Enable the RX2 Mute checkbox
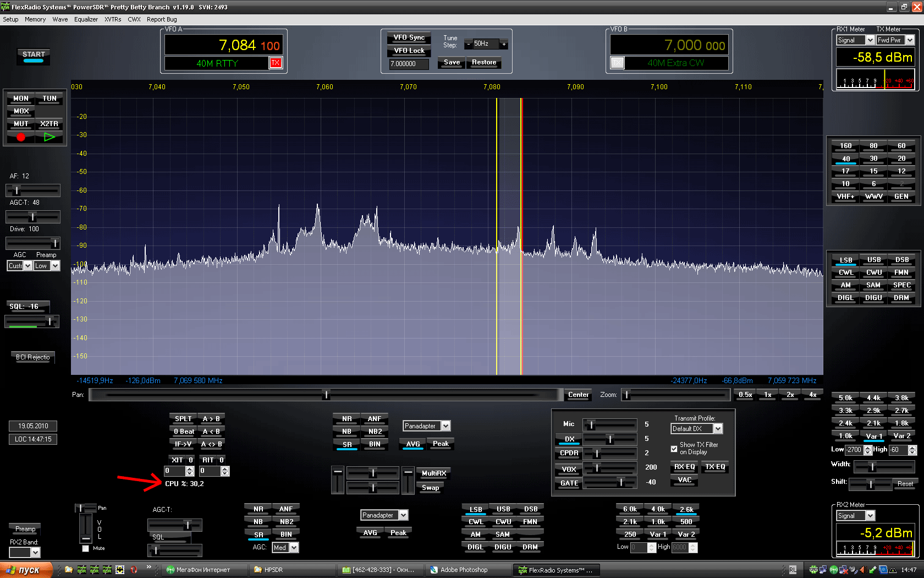 [85, 548]
